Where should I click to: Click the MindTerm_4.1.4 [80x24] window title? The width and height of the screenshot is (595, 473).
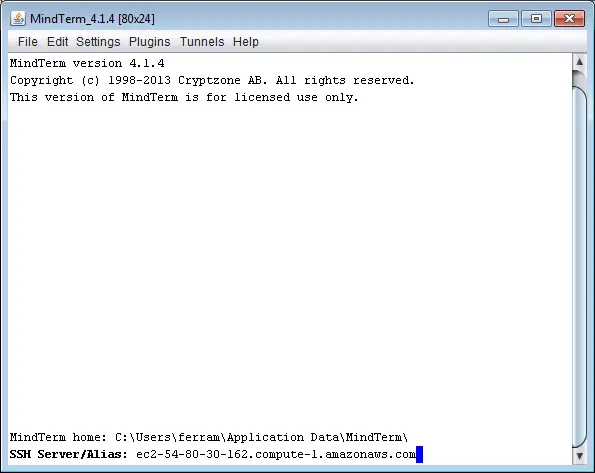pyautogui.click(x=92, y=19)
